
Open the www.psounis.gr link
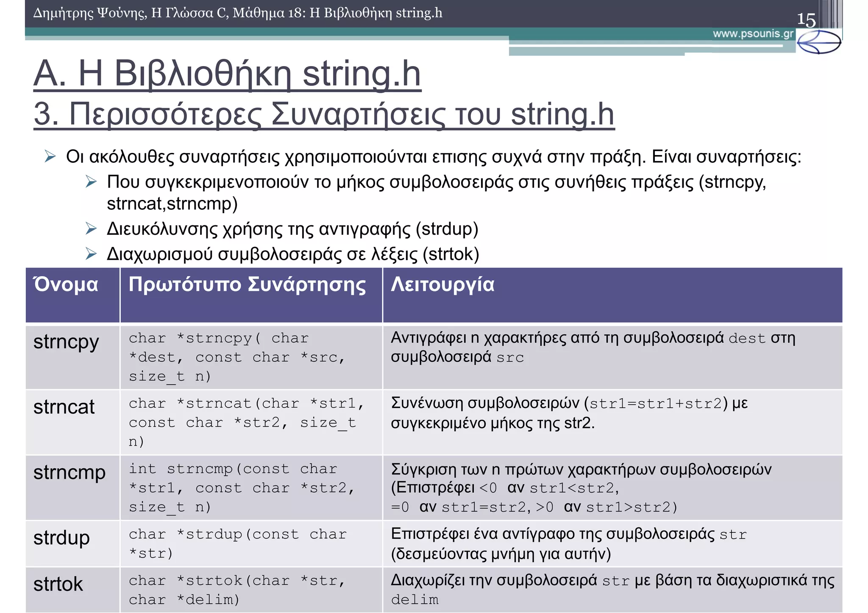tap(753, 34)
